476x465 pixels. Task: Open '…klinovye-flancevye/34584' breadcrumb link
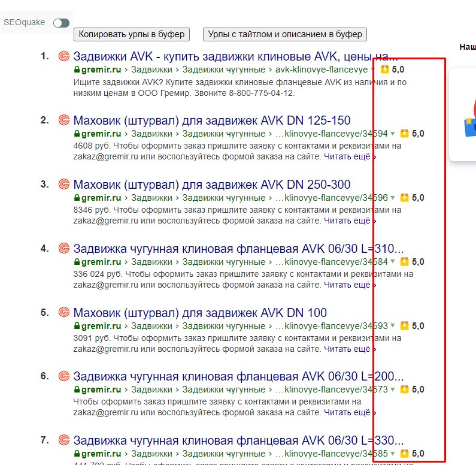click(x=332, y=262)
